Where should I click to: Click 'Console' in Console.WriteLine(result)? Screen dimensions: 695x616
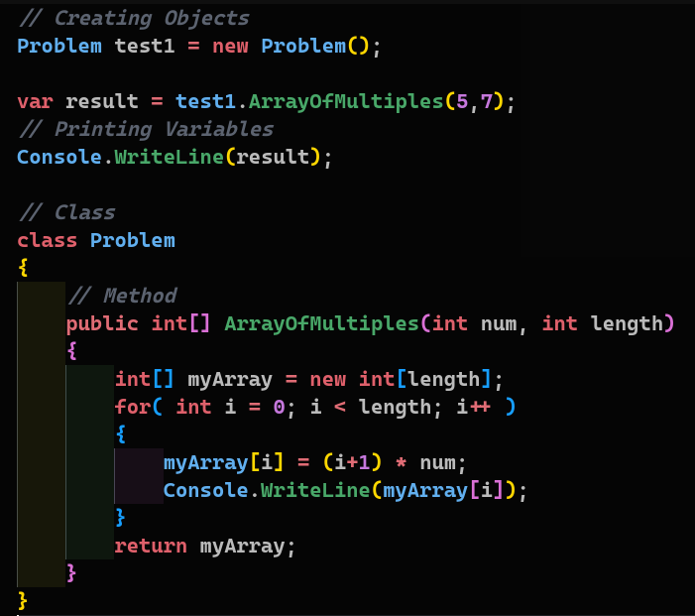click(59, 157)
